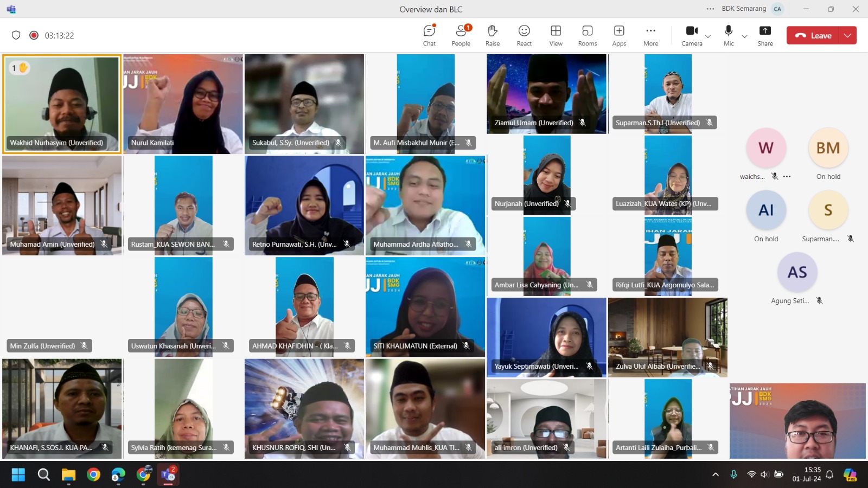Raise your hand in the meeting
Viewport: 868px width, 488px height.
pyautogui.click(x=493, y=35)
